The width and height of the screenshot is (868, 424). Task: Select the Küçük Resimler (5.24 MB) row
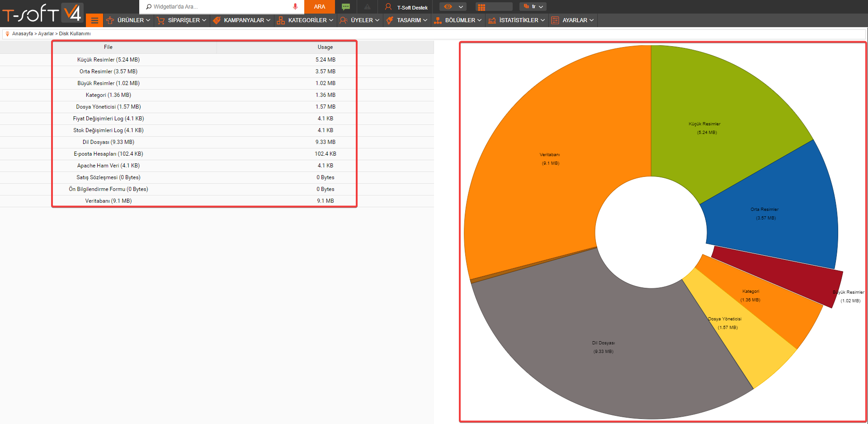[217, 60]
